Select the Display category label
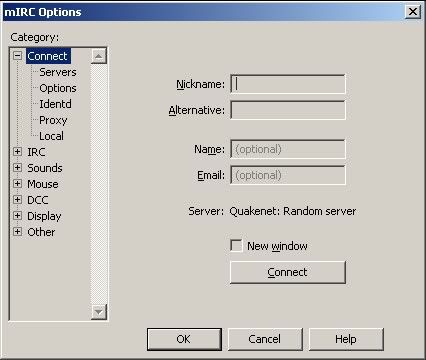Viewport: 426px width, 360px height. [x=44, y=216]
